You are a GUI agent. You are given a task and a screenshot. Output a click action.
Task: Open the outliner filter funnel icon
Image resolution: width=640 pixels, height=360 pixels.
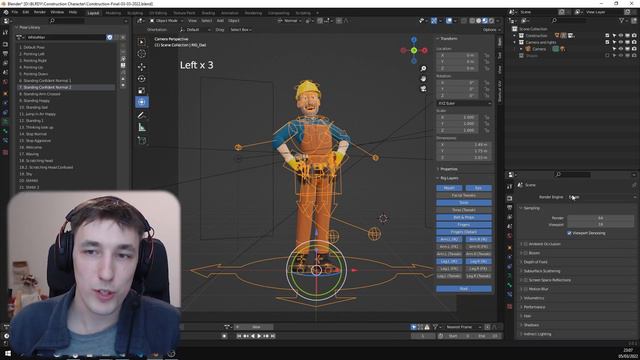click(621, 20)
